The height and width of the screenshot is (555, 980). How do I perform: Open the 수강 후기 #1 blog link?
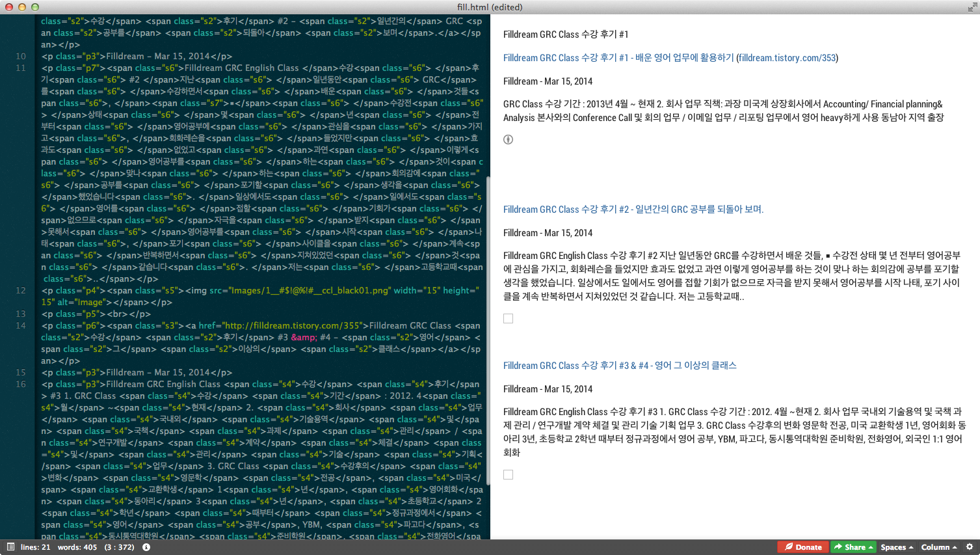coord(618,58)
